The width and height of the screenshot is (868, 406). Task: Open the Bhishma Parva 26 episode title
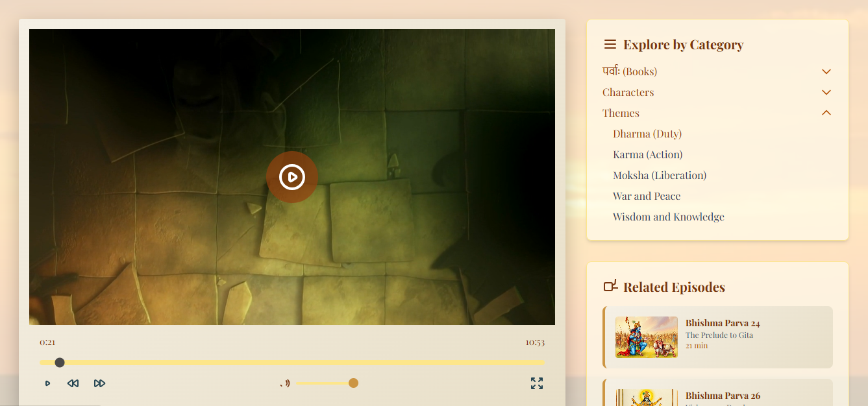pyautogui.click(x=723, y=396)
